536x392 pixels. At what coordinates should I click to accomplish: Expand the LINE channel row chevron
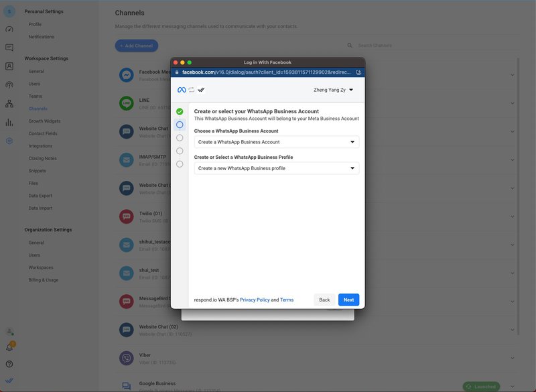pyautogui.click(x=512, y=104)
